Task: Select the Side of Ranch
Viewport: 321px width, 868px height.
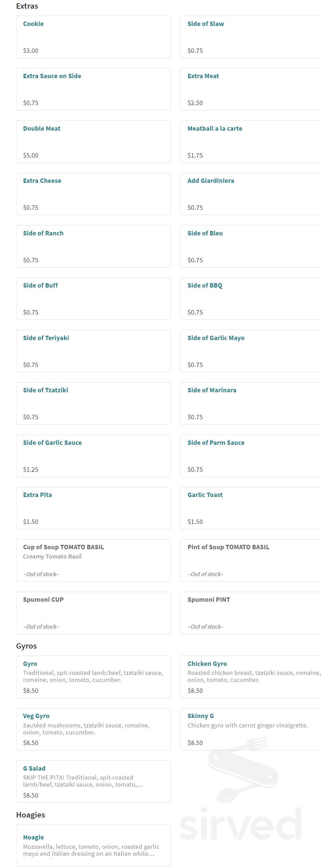Action: (93, 246)
